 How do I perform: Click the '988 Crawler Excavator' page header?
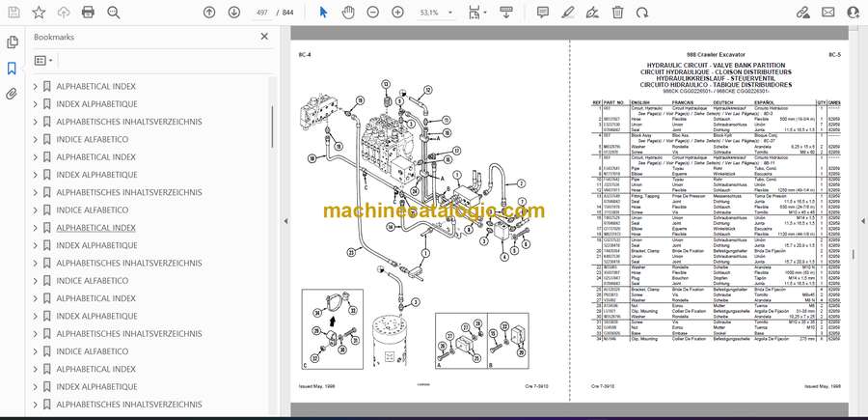click(716, 55)
